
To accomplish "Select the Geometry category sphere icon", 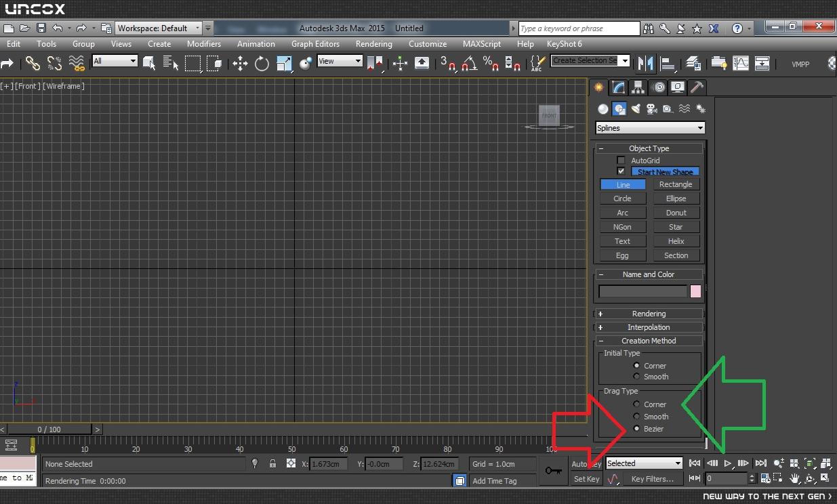I will (x=603, y=108).
